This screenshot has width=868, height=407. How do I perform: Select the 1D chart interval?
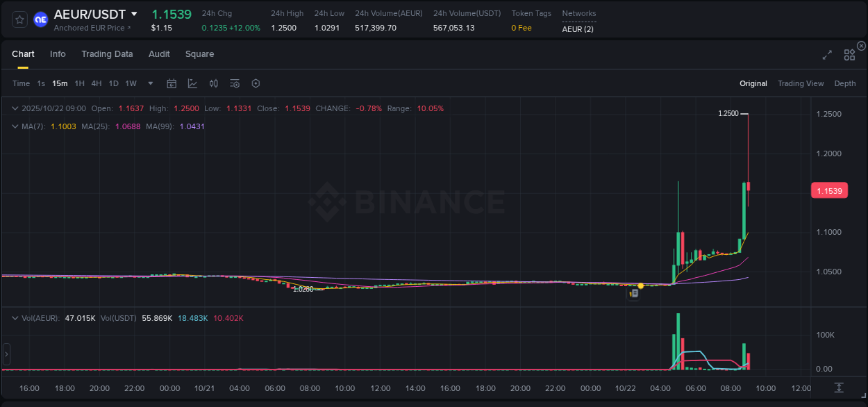coord(113,83)
